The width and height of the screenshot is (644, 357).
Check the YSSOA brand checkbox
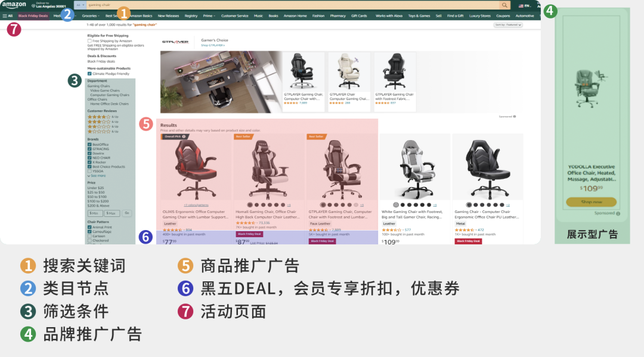(89, 170)
